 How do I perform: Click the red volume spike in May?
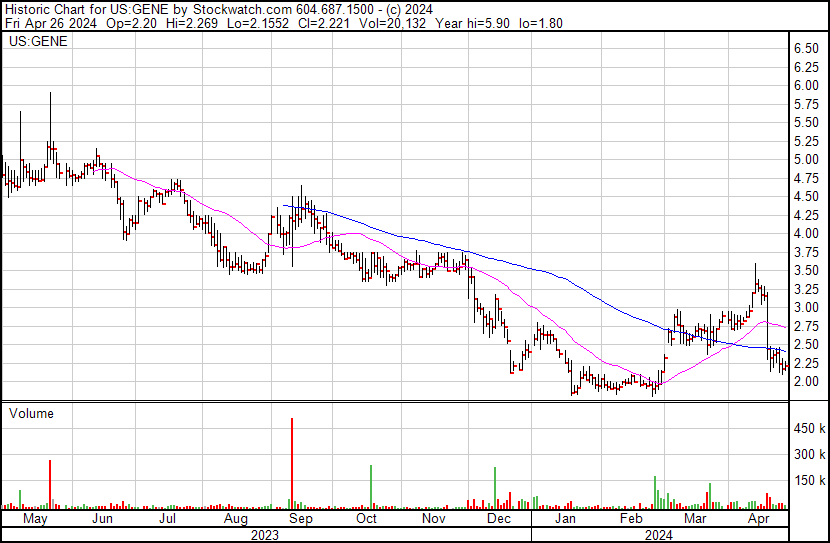click(50, 484)
